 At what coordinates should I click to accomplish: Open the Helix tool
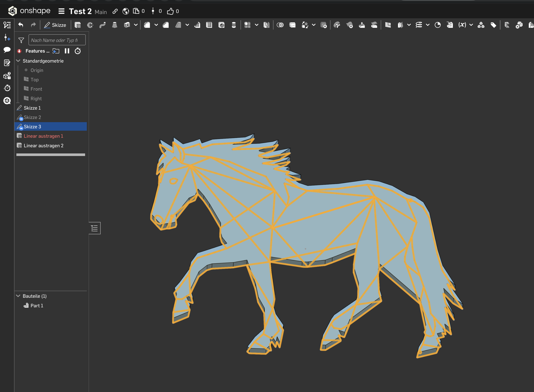coord(419,25)
